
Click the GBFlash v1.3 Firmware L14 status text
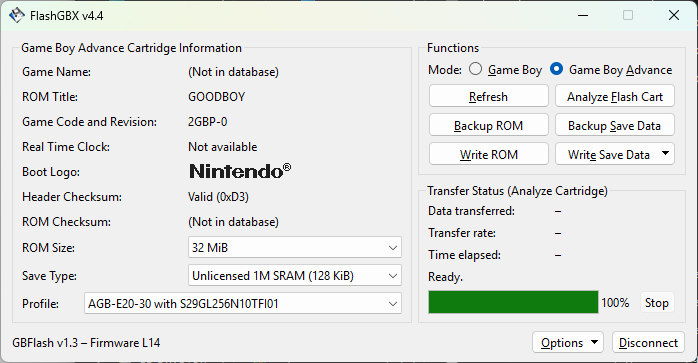(86, 343)
